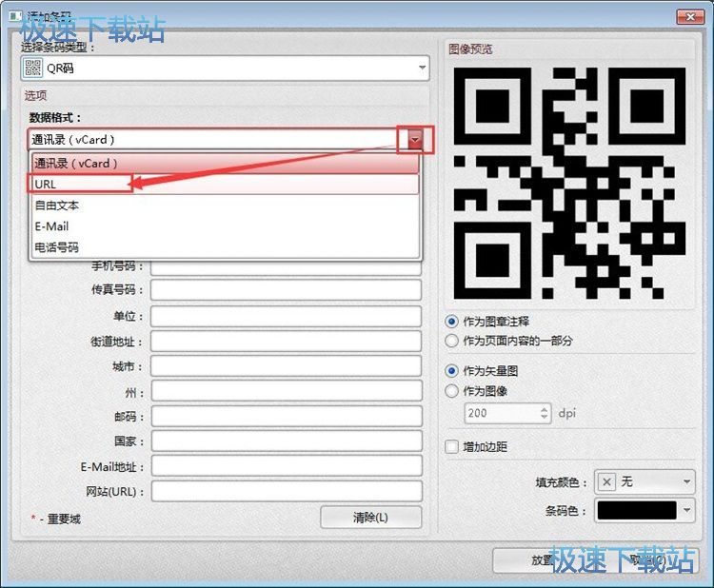Click the black 条码色 swatch
The width and height of the screenshot is (714, 588).
tap(637, 511)
